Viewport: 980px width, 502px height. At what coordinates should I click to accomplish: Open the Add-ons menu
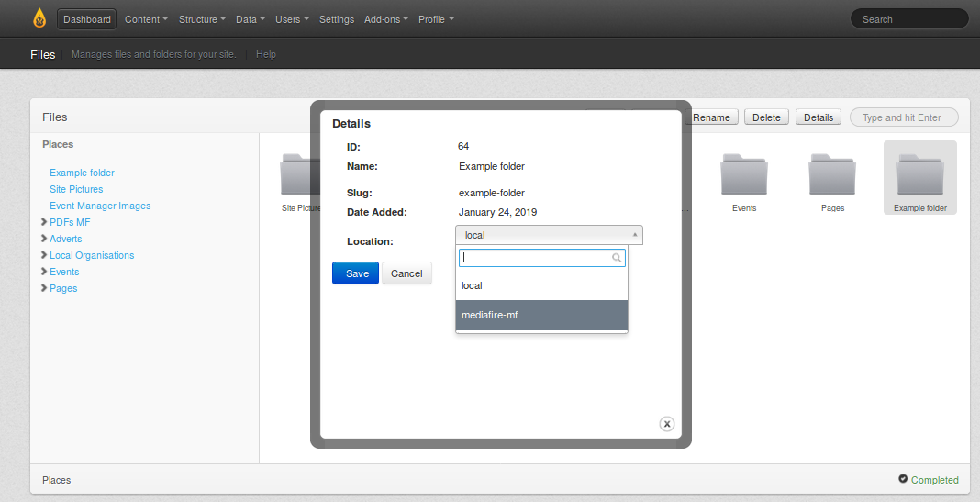pos(385,19)
